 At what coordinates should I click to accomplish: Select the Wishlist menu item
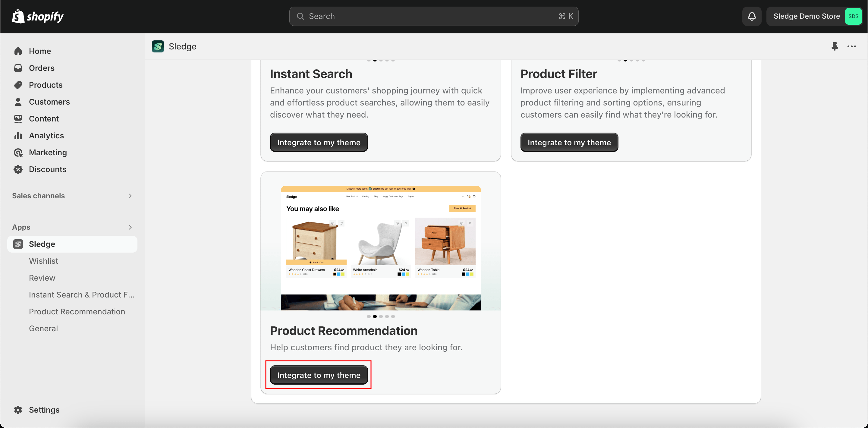coord(44,260)
